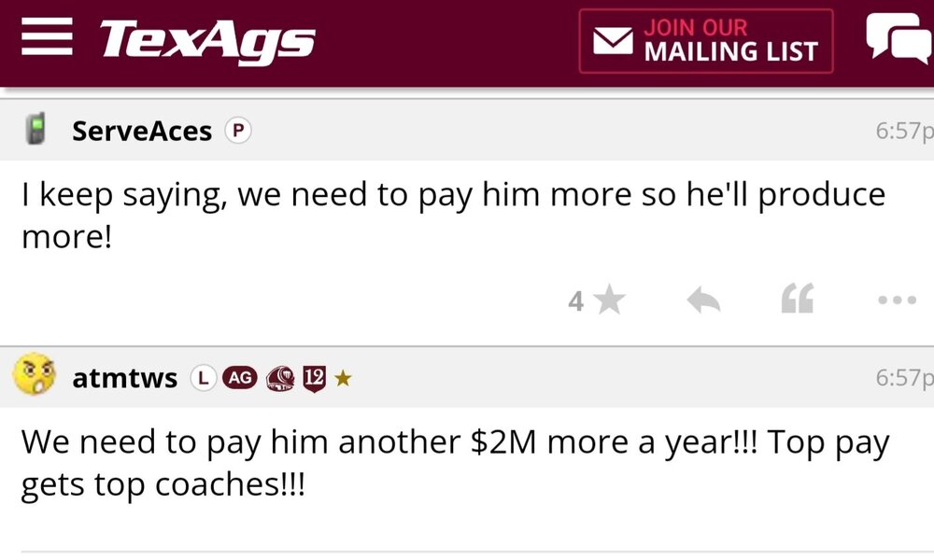Open the hamburger navigation menu
Screen dimensions: 934x560
coord(47,39)
